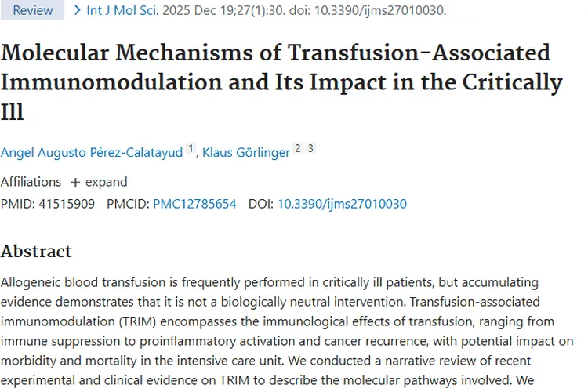Screen dimensions: 588x392
Task: Open the PMC12785654 full text link
Action: pos(194,204)
